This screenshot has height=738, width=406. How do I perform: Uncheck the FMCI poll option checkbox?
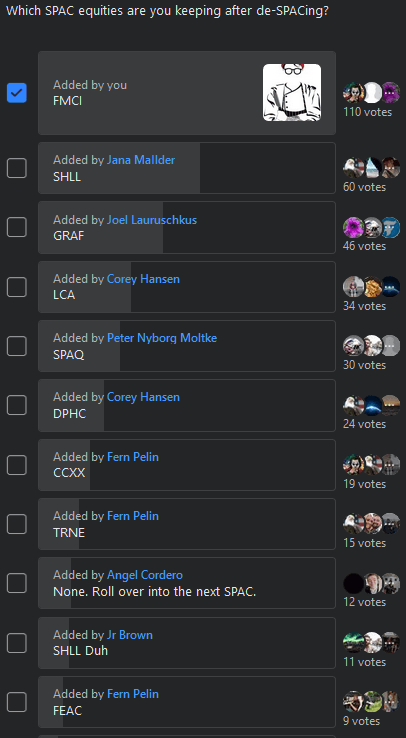pos(16,93)
